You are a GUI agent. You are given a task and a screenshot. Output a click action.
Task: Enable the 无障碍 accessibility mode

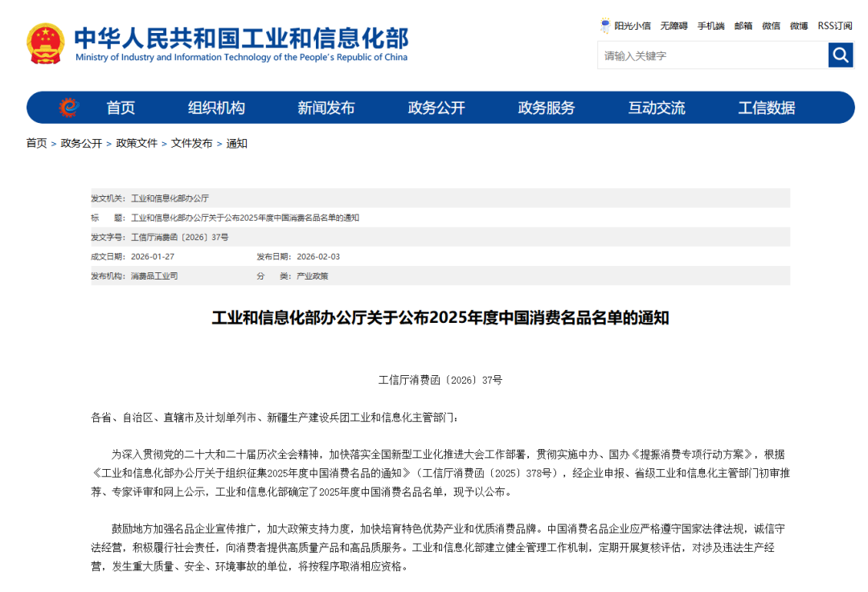tap(674, 25)
